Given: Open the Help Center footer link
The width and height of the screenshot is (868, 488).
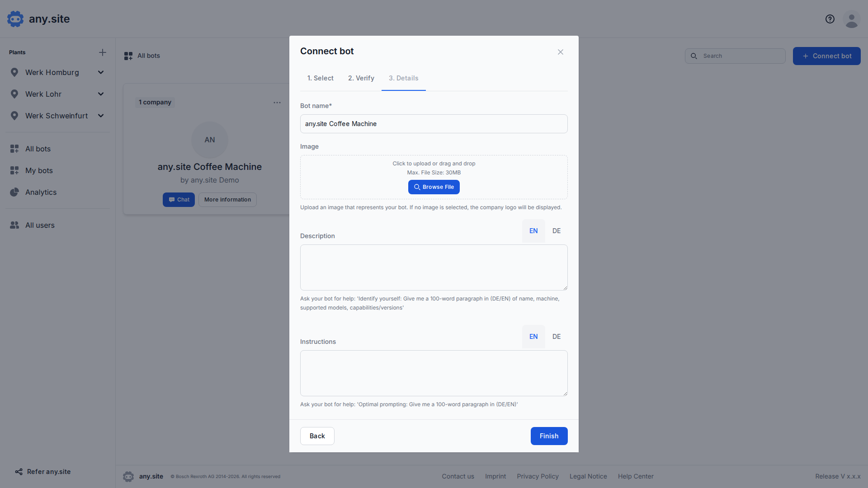Looking at the screenshot, I should 636,476.
